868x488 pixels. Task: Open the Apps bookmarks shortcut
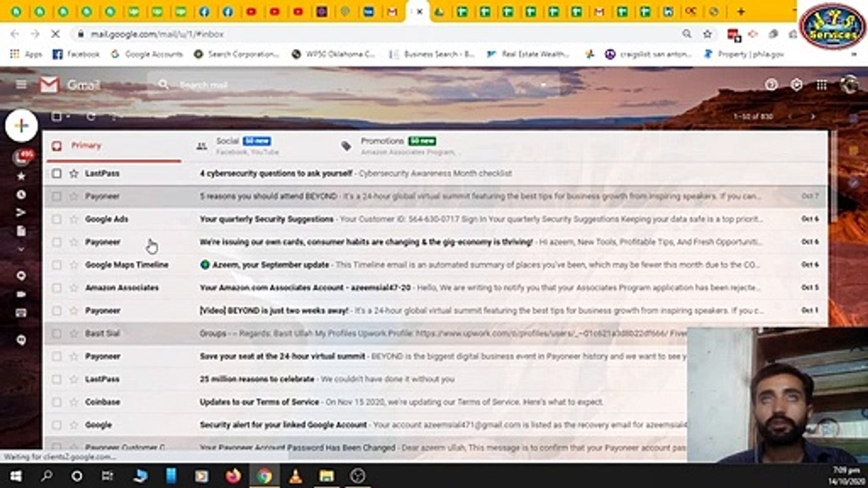click(26, 54)
